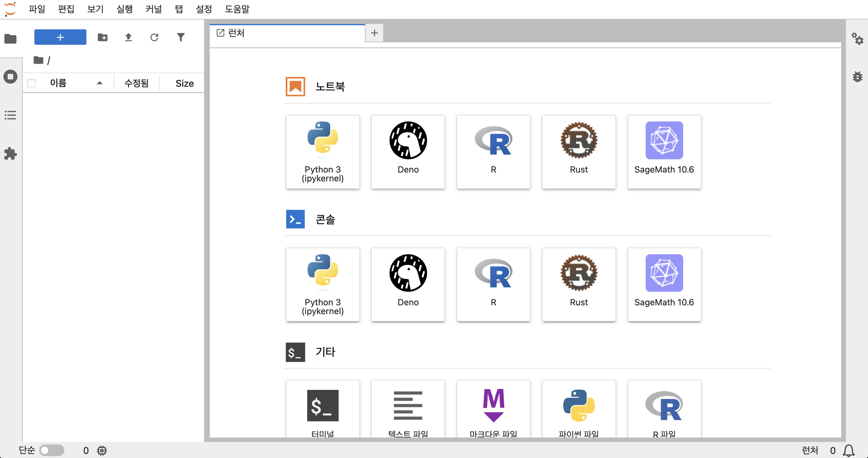The image size is (868, 458).
Task: Open a Rust console
Action: [579, 285]
